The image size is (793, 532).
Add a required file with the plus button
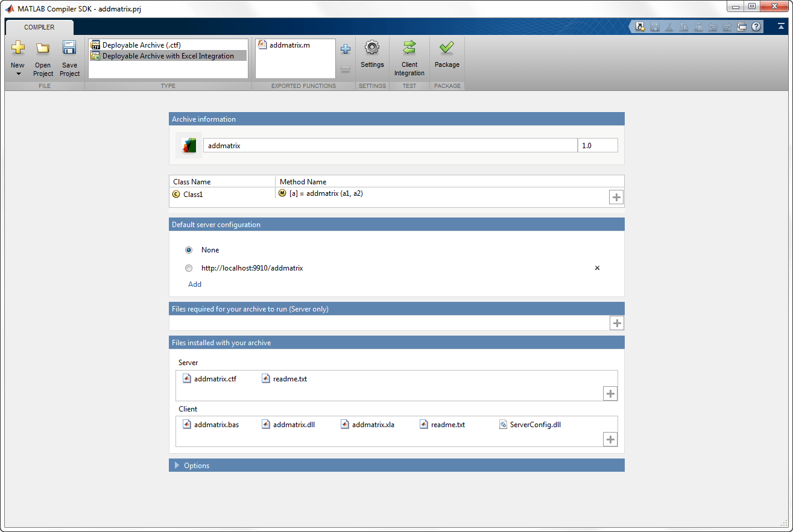617,324
